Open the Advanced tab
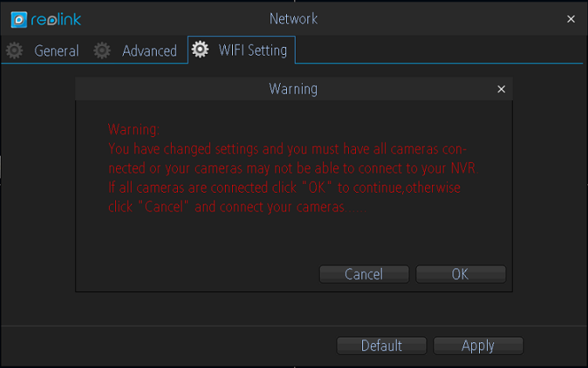 149,51
